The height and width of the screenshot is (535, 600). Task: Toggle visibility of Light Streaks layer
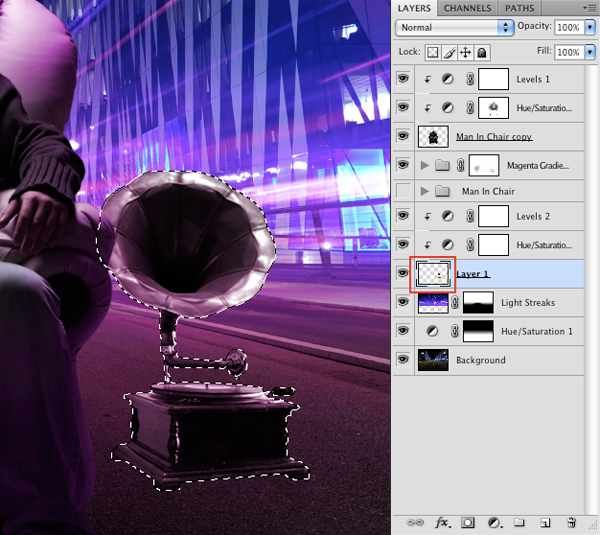403,303
